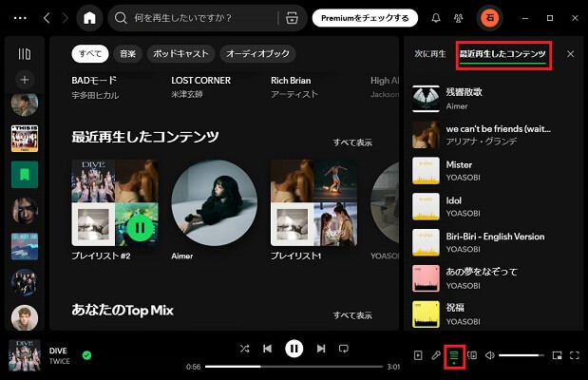Select the ポッドキャスト filter chip
Viewport: 588px width, 380px height.
[180, 53]
